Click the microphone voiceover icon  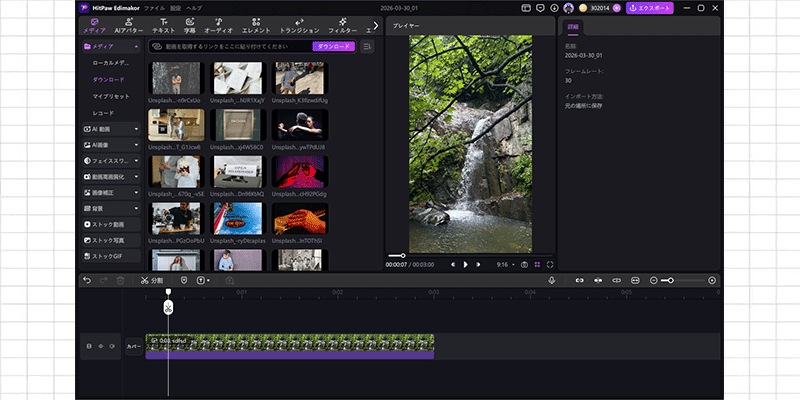(551, 280)
